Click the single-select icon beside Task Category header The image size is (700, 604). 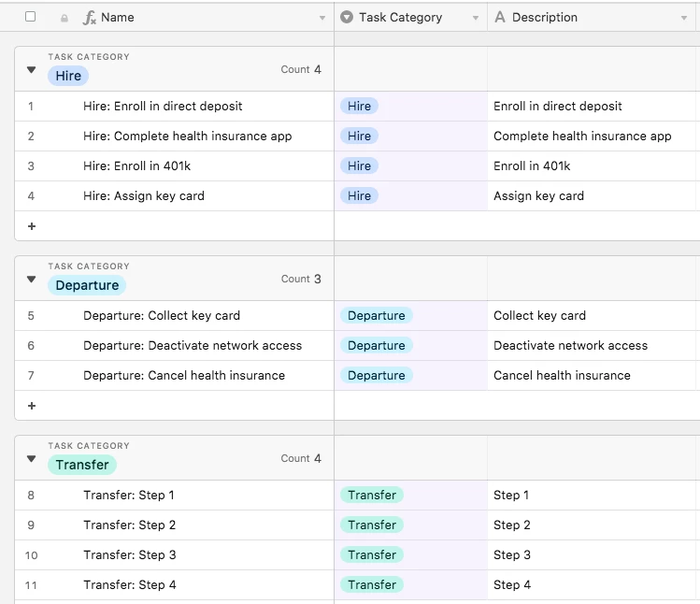click(347, 18)
